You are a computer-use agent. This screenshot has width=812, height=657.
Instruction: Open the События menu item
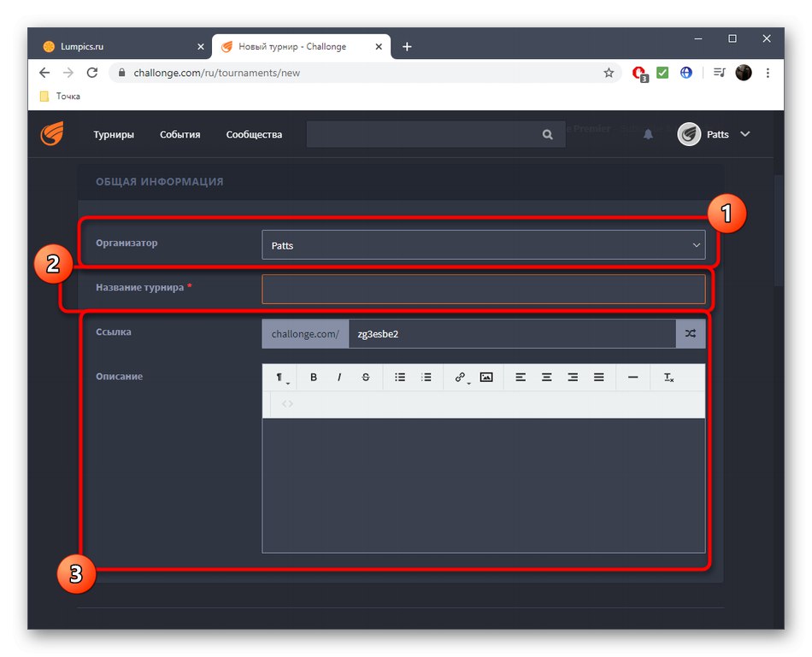tap(179, 134)
